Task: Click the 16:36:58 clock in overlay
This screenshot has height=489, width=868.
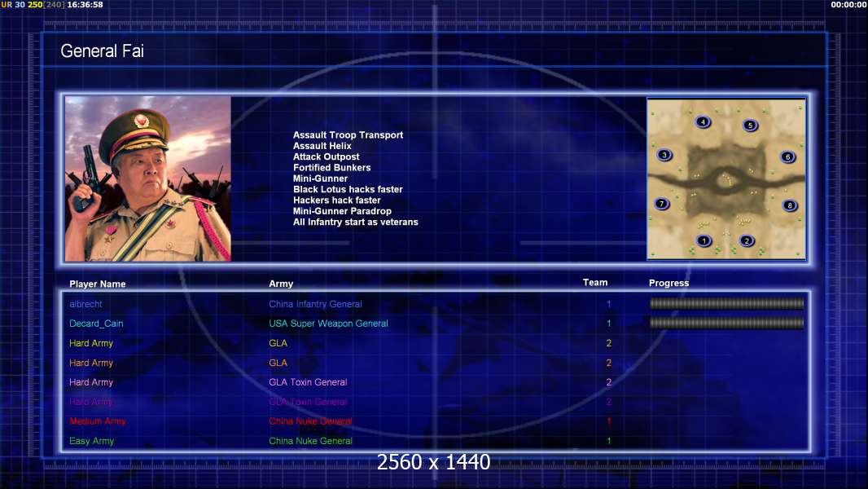Action: (x=85, y=4)
